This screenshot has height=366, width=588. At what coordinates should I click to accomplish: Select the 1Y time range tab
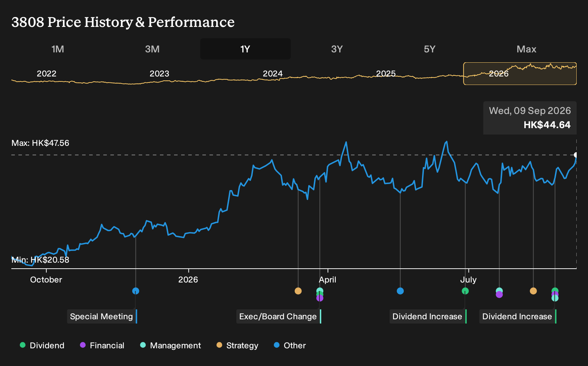click(x=246, y=49)
